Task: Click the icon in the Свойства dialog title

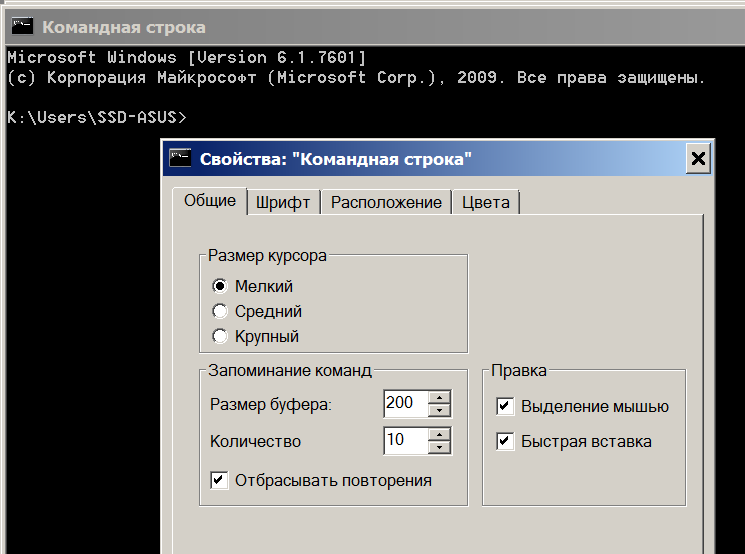Action: point(180,158)
